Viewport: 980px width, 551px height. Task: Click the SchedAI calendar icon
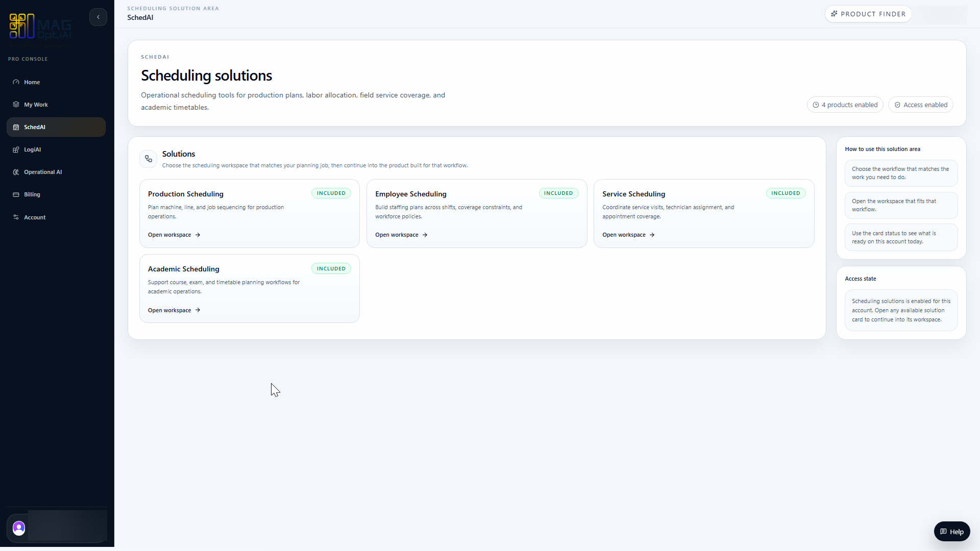tap(16, 127)
